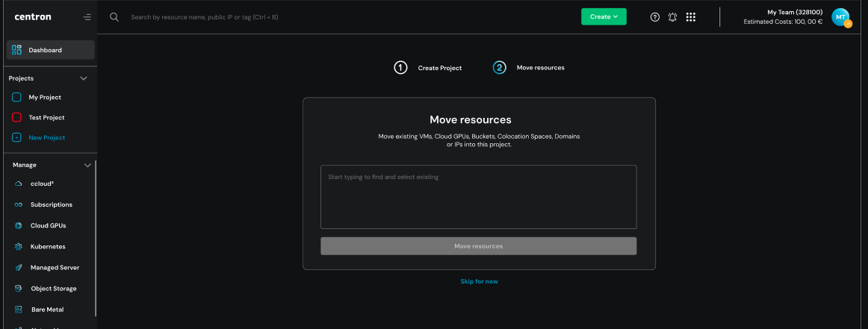Viewport: 868px width, 329px height.
Task: Click the Cloud GPUs icon
Action: tap(18, 225)
